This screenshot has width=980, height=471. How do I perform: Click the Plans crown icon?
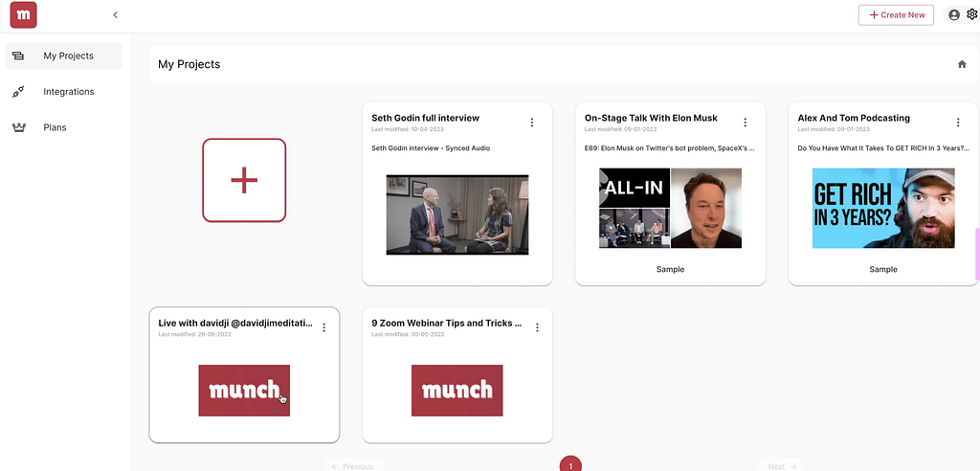[18, 127]
